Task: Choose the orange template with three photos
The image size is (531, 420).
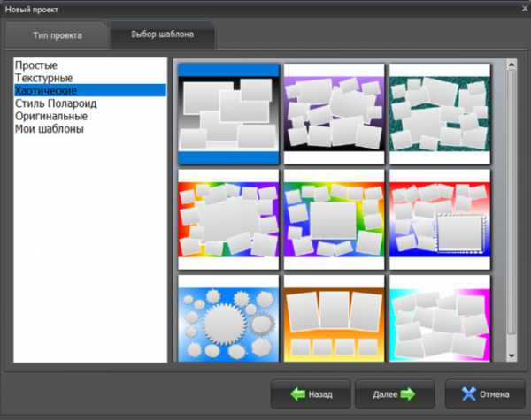Action: point(334,320)
